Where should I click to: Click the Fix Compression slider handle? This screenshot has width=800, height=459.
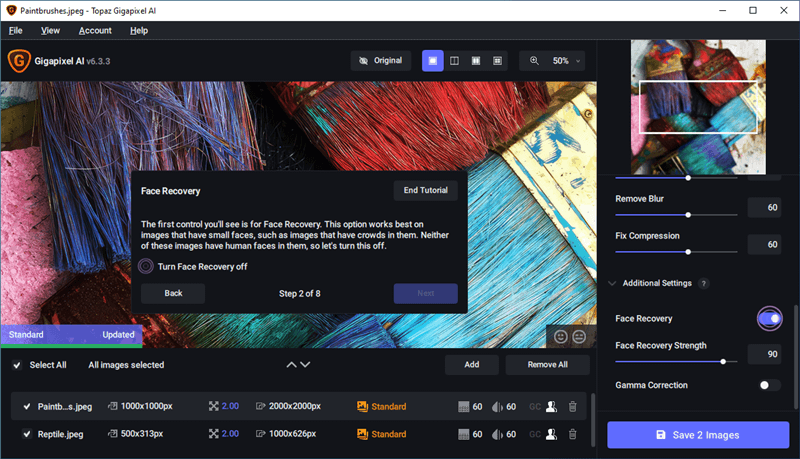click(x=688, y=252)
